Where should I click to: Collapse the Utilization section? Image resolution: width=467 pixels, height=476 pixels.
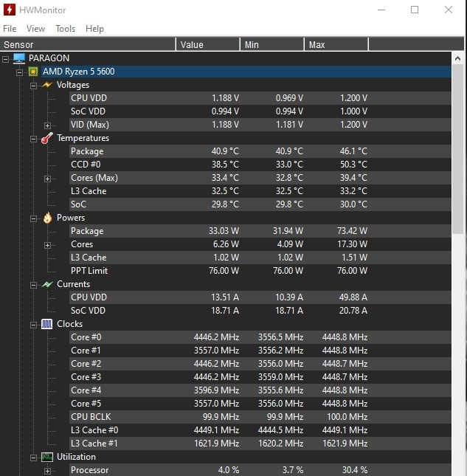(x=33, y=458)
